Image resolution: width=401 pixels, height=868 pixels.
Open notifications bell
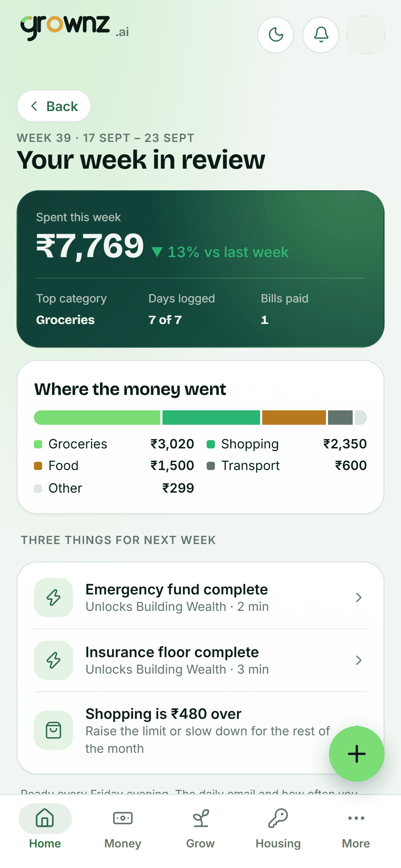click(321, 35)
